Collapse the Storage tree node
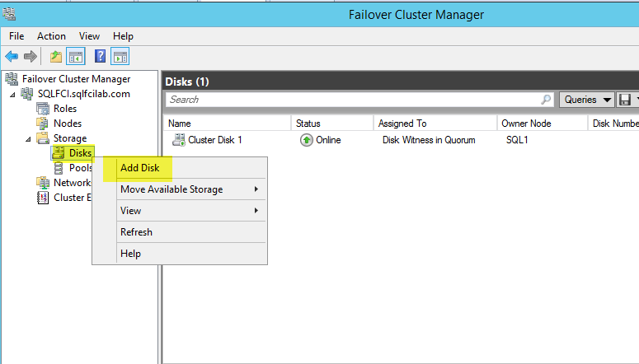Screen dimensions: 639x364 tap(28, 139)
